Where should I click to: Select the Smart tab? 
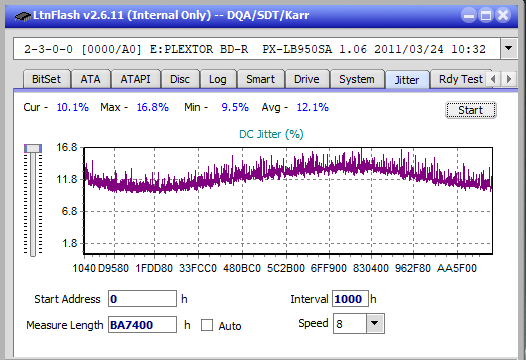coord(260,79)
